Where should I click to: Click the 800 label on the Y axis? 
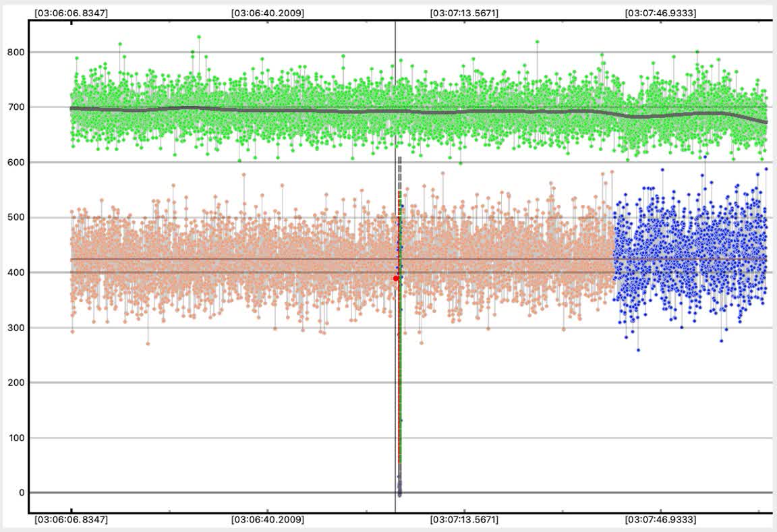coord(16,52)
